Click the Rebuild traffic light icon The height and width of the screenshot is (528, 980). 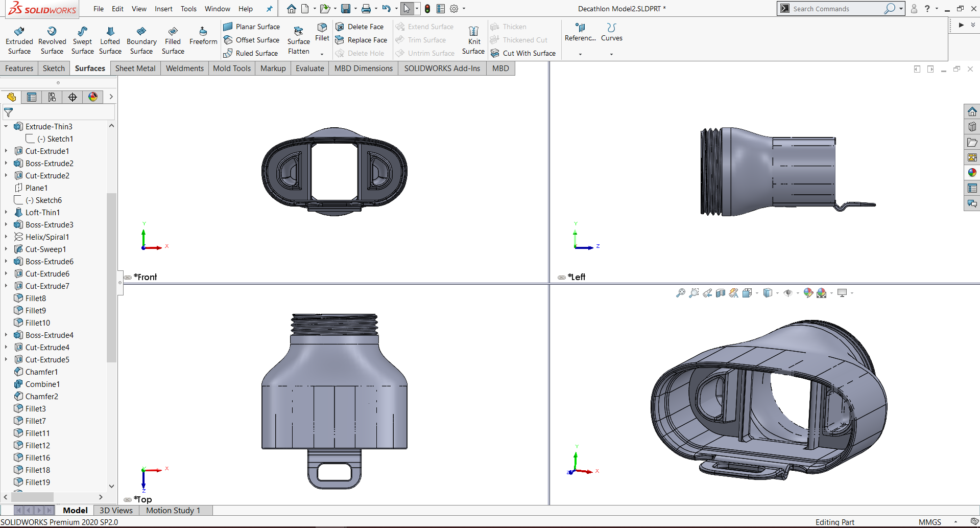click(427, 9)
